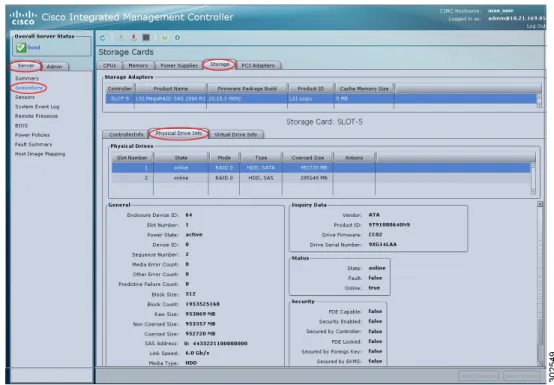Click the Slot Number column header

click(132, 158)
